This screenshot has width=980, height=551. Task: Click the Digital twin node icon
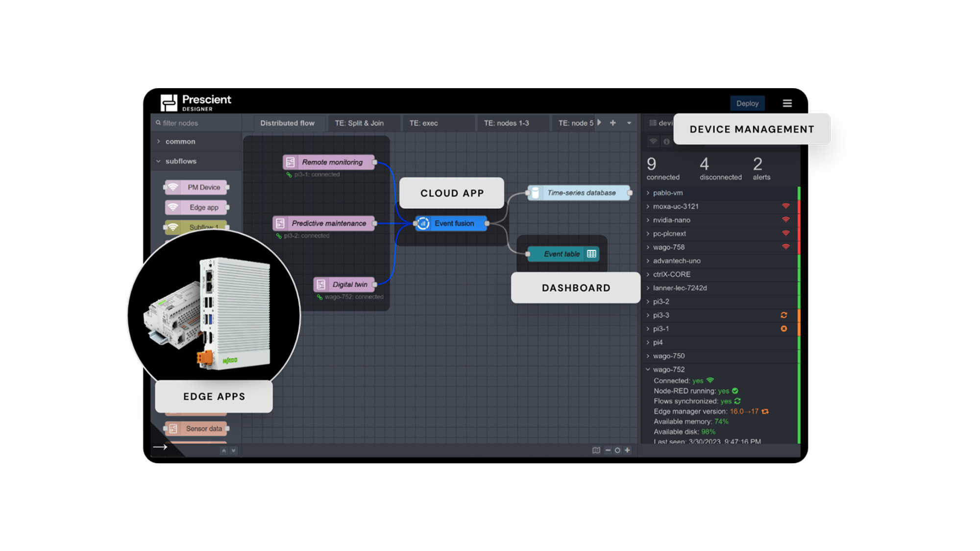[x=321, y=285]
